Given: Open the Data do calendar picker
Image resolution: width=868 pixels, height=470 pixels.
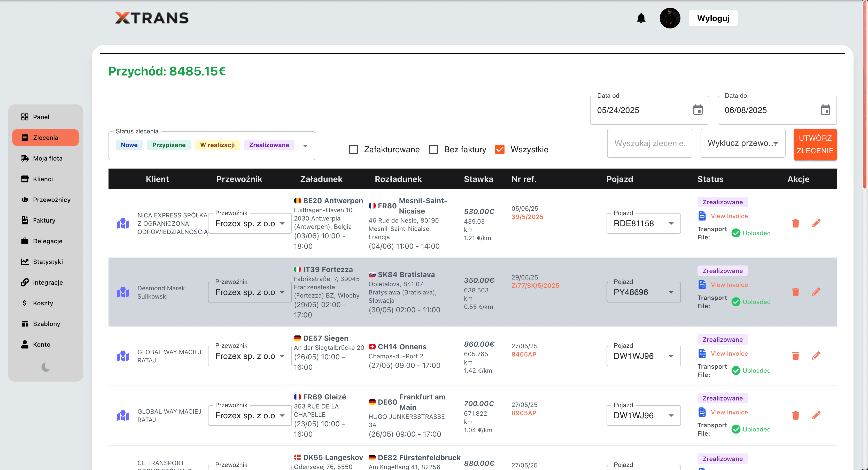Looking at the screenshot, I should [x=825, y=110].
